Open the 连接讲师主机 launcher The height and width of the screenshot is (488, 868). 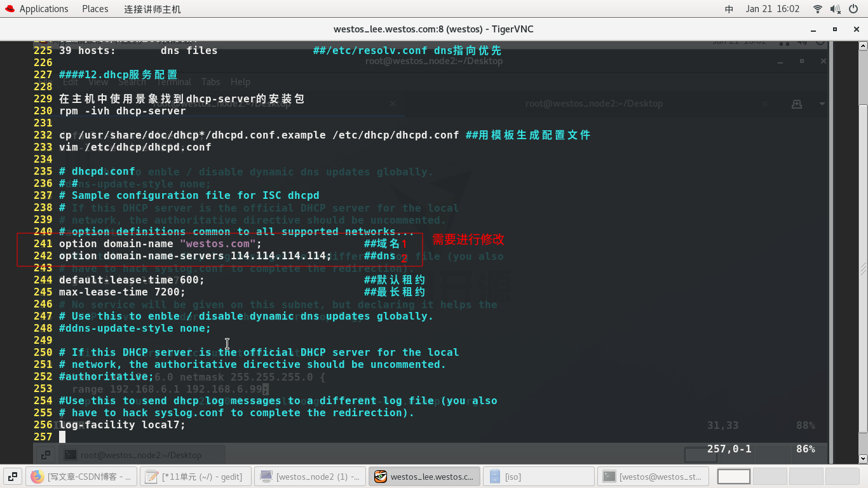pos(152,9)
